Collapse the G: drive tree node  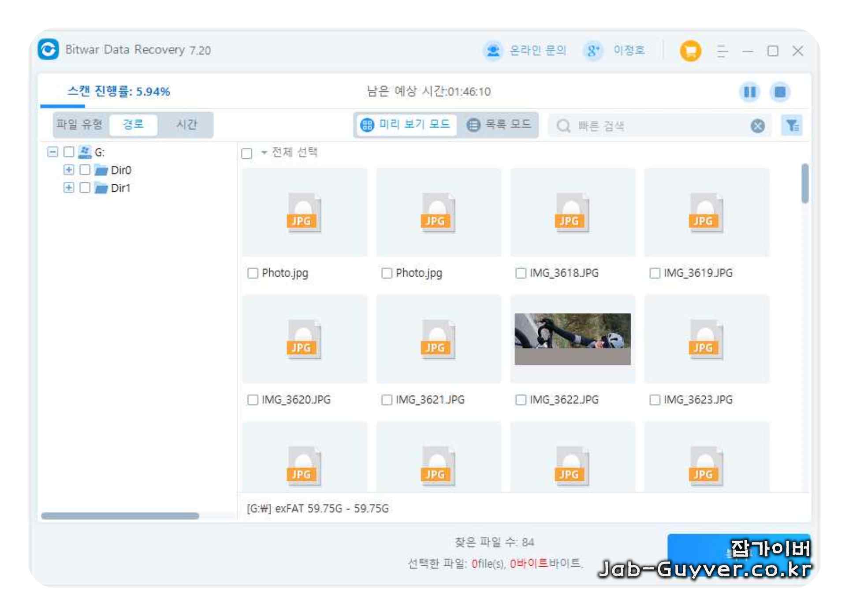52,152
